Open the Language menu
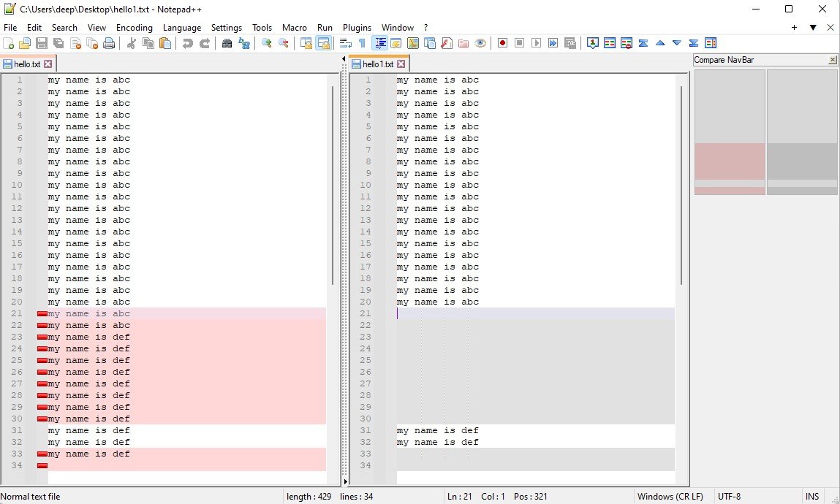840x504 pixels. click(182, 27)
